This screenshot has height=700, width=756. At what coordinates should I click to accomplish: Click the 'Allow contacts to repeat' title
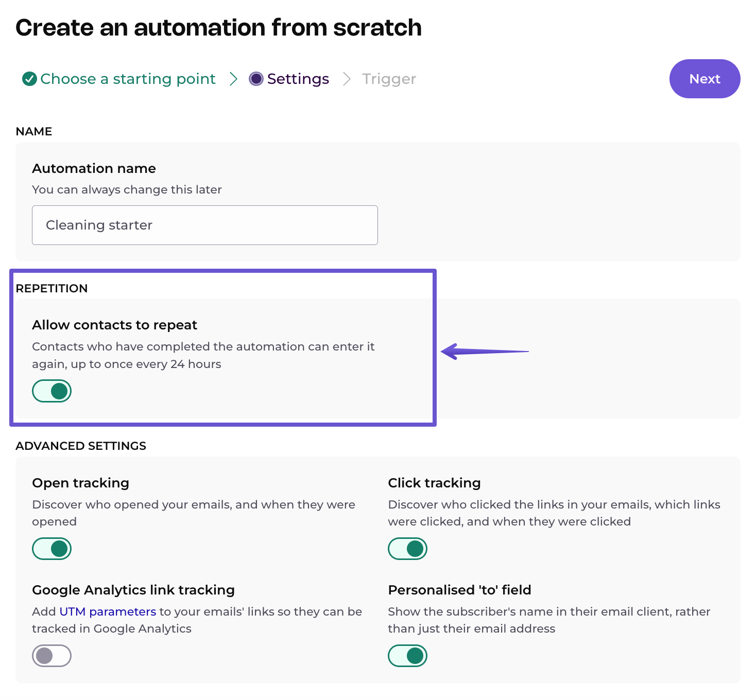click(114, 325)
